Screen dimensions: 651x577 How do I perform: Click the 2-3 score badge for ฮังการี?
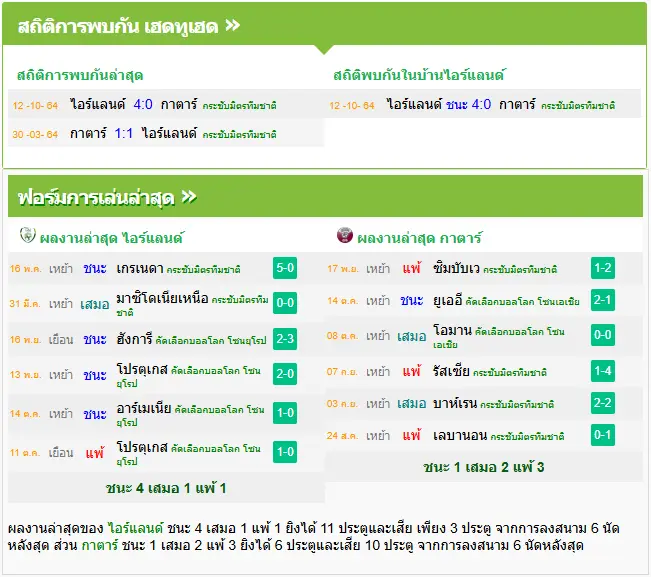coord(285,339)
